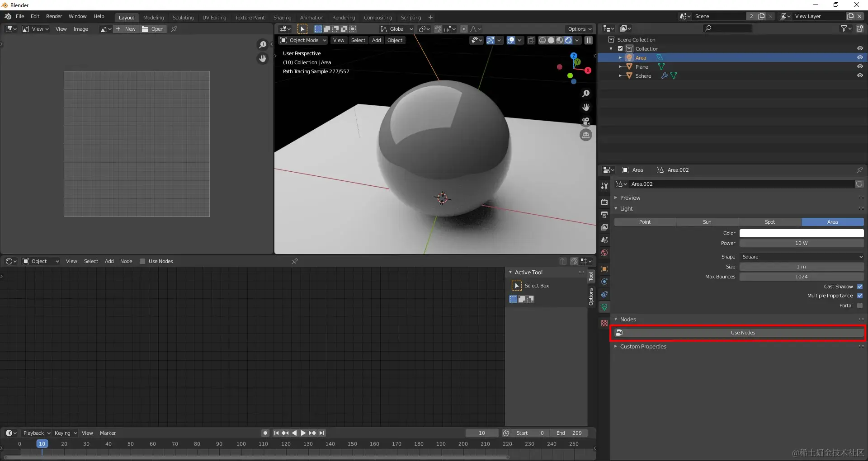Screen dimensions: 868x461
Task: Click the white light Color swatch
Action: 801,233
